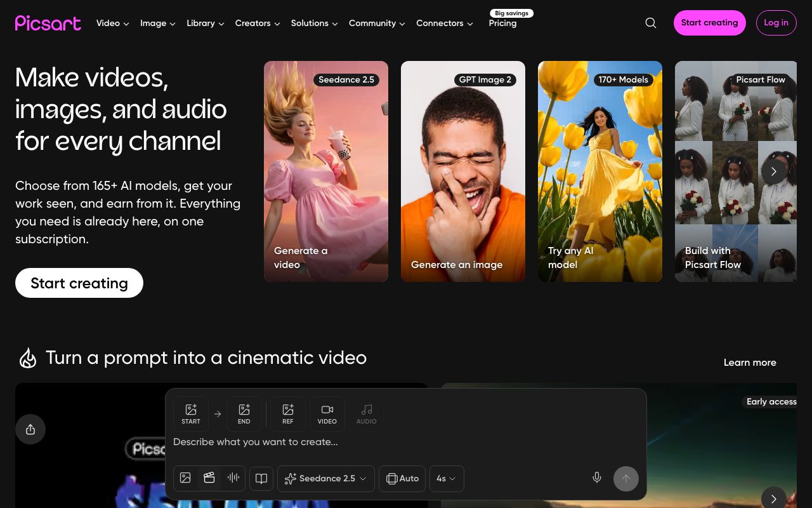Open the Seedance 2.5 model dropdown
The width and height of the screenshot is (812, 508).
pos(326,478)
